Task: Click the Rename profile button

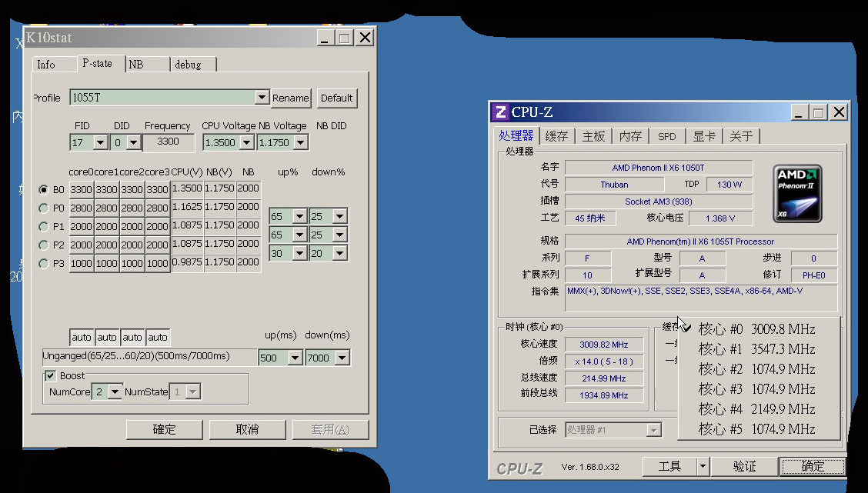Action: point(291,98)
